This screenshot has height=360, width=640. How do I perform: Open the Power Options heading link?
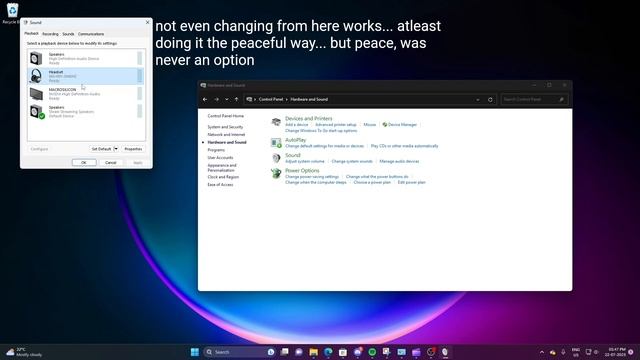click(302, 171)
